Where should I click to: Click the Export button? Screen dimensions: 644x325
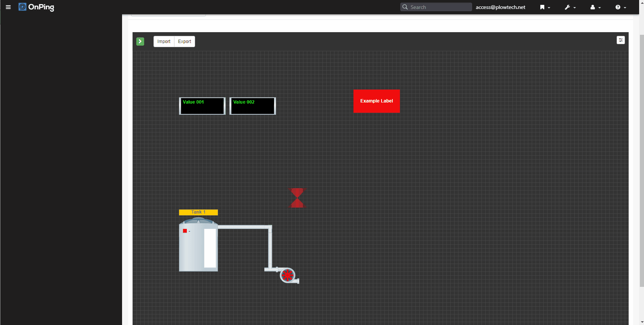pyautogui.click(x=185, y=42)
